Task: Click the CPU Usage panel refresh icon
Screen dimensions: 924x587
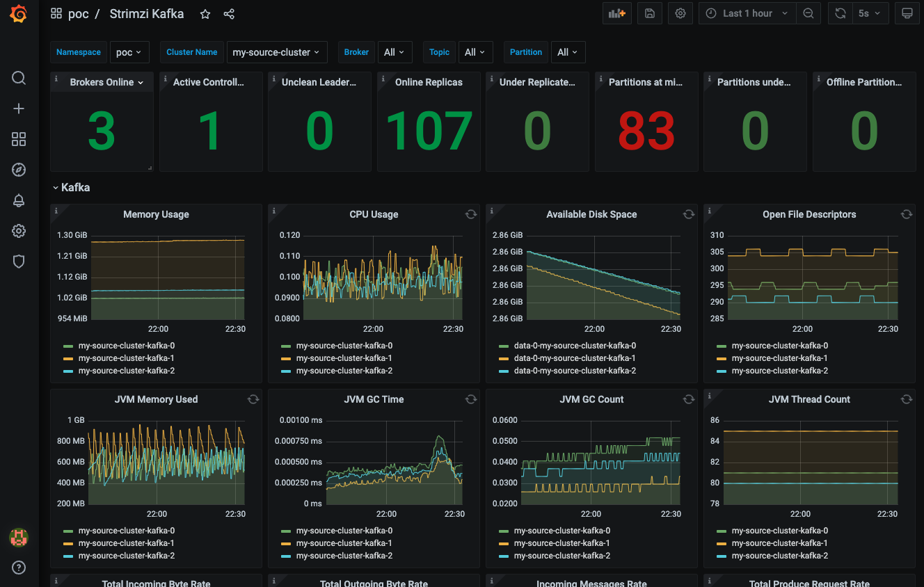Action: click(471, 214)
